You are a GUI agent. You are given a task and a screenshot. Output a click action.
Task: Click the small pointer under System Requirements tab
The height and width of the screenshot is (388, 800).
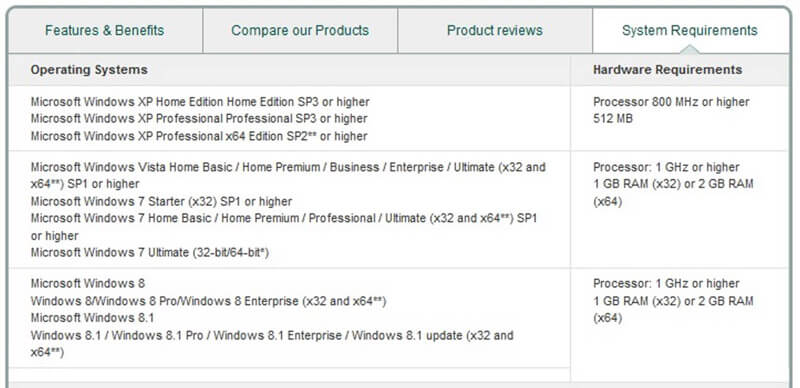tap(690, 50)
